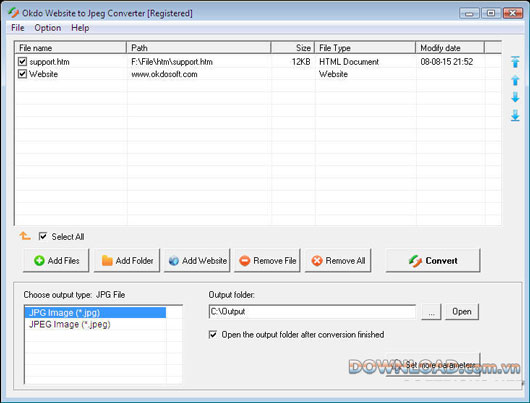530x403 pixels.
Task: Disable open output folder after conversion
Action: click(x=213, y=334)
